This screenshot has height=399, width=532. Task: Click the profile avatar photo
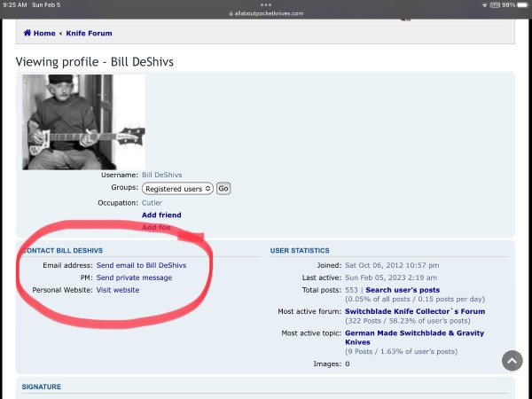(83, 122)
